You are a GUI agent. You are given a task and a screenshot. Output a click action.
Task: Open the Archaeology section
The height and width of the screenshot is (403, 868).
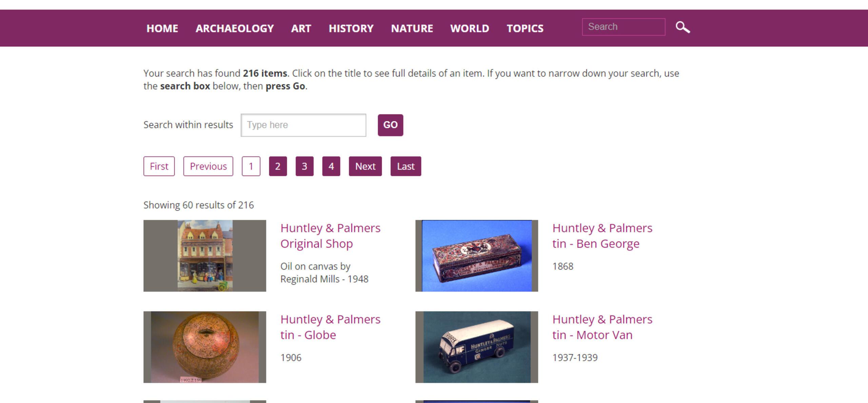(235, 28)
